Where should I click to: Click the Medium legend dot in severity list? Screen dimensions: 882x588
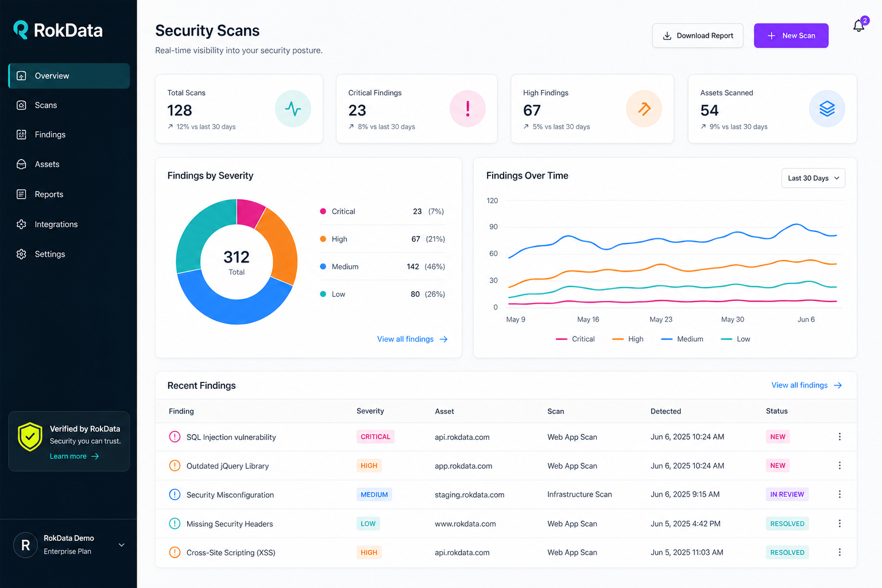point(323,266)
